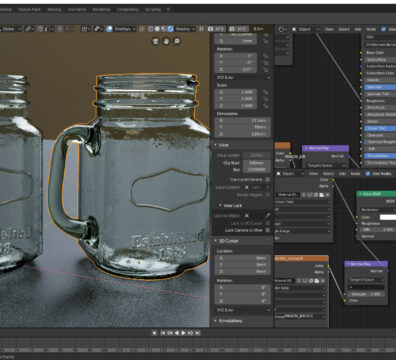
Task: Enable Lock Camera to View checkbox
Action: [268, 230]
